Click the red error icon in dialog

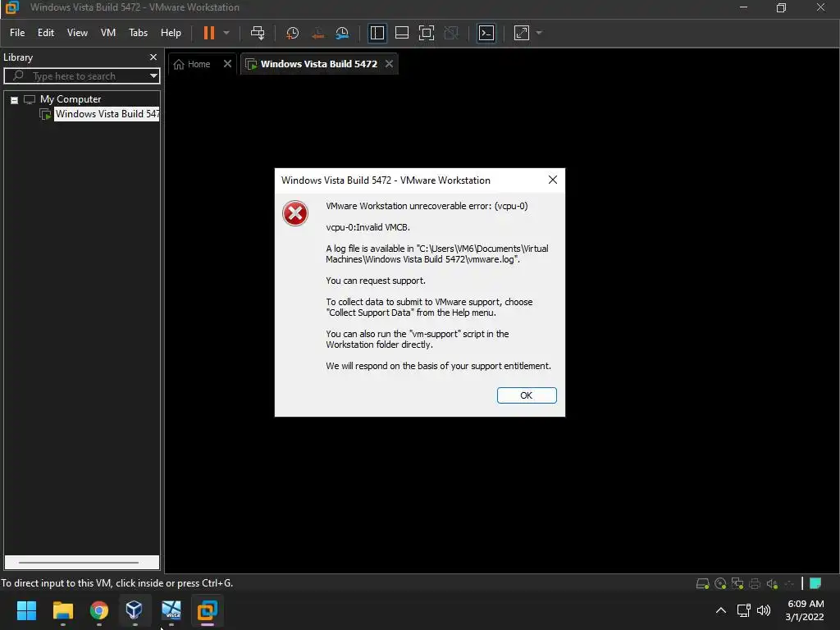[x=295, y=213]
